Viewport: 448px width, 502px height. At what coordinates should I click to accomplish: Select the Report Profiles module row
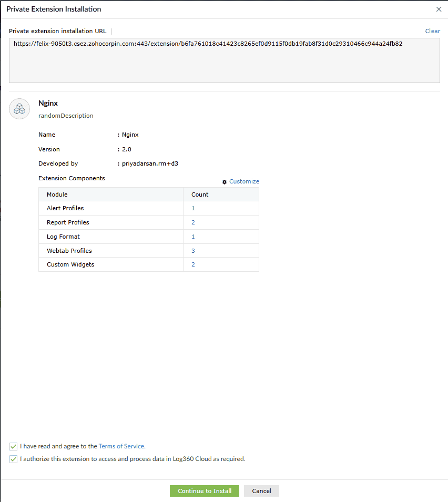point(149,222)
